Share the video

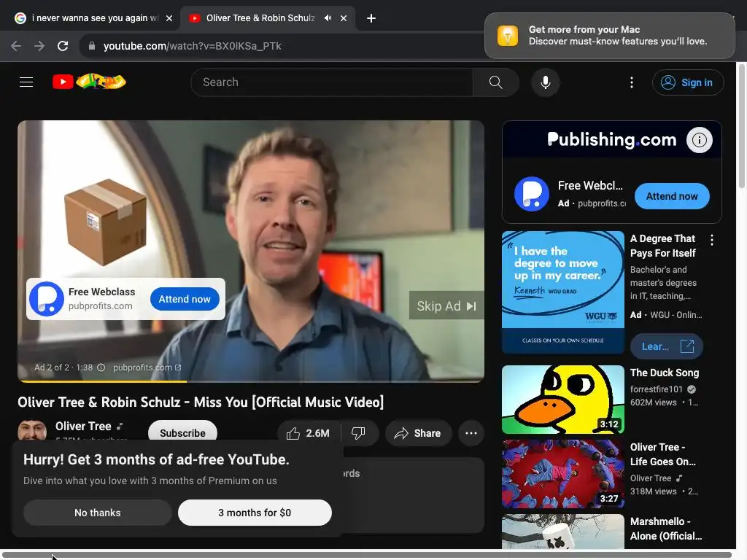coord(418,433)
